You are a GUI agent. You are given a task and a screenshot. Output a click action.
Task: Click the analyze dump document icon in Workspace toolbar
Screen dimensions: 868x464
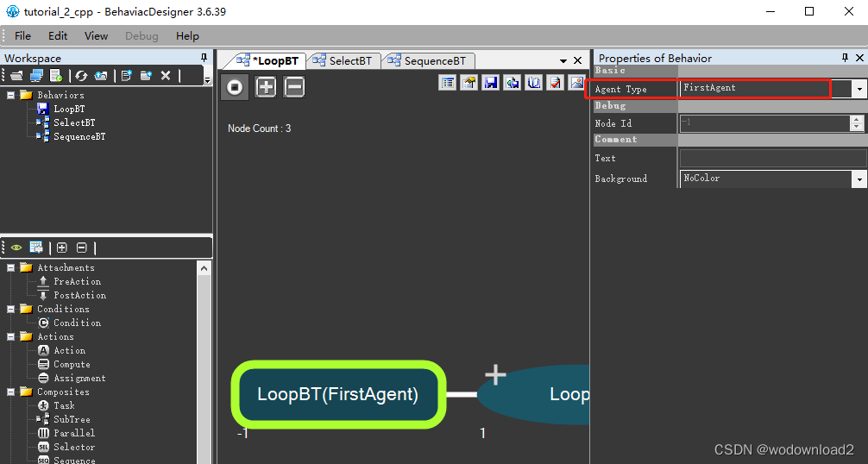click(56, 76)
